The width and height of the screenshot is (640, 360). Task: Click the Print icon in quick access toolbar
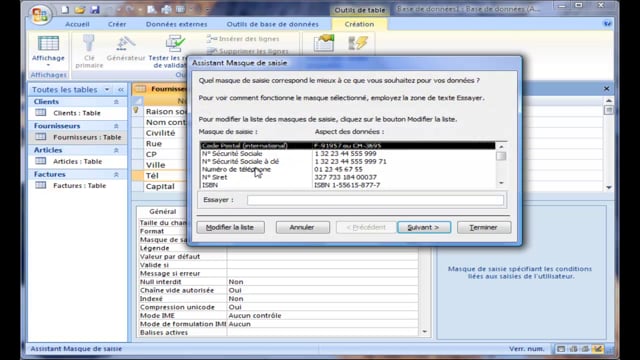(166, 9)
